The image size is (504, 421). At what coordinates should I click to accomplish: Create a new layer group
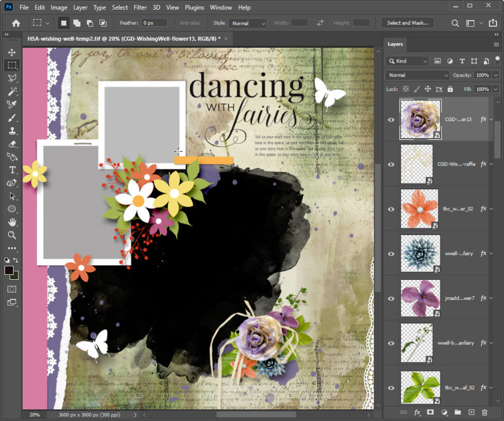(458, 412)
